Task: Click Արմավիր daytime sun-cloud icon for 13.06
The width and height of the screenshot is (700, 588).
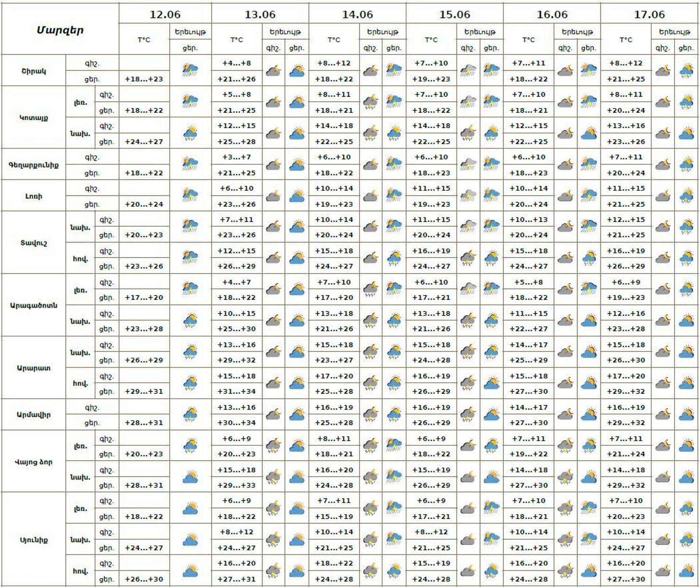Action: pos(297,414)
